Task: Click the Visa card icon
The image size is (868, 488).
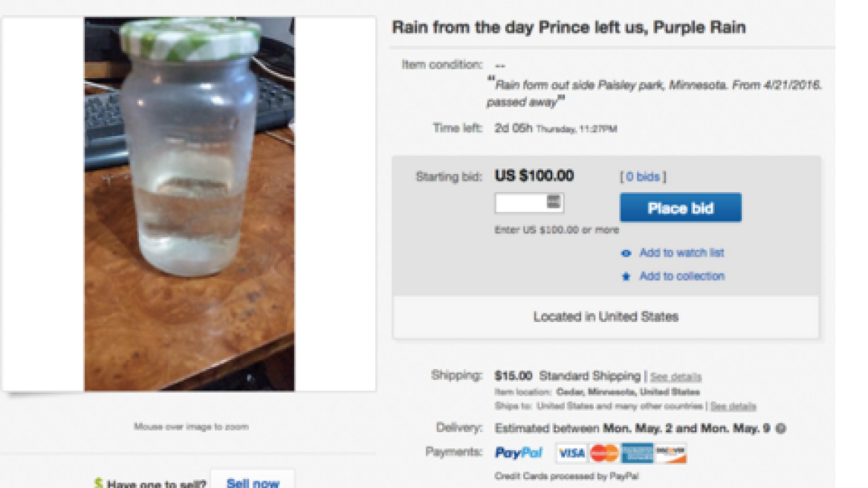Action: [x=571, y=452]
